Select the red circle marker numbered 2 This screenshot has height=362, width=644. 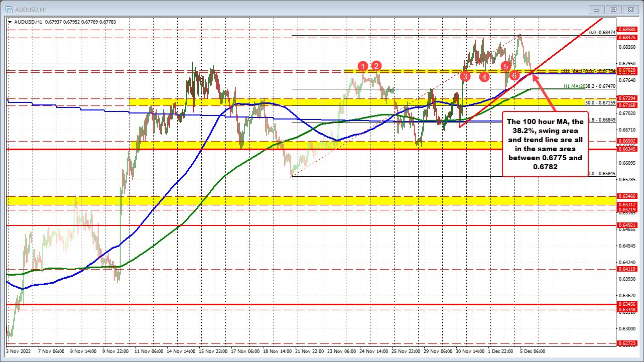tap(377, 65)
